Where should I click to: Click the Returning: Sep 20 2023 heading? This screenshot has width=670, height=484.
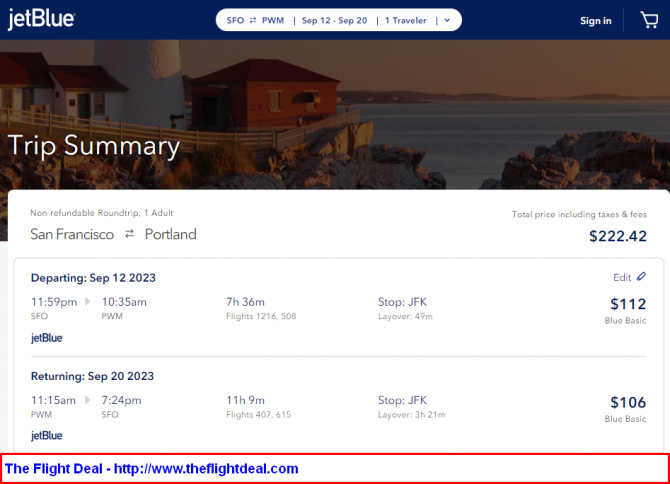(x=92, y=376)
